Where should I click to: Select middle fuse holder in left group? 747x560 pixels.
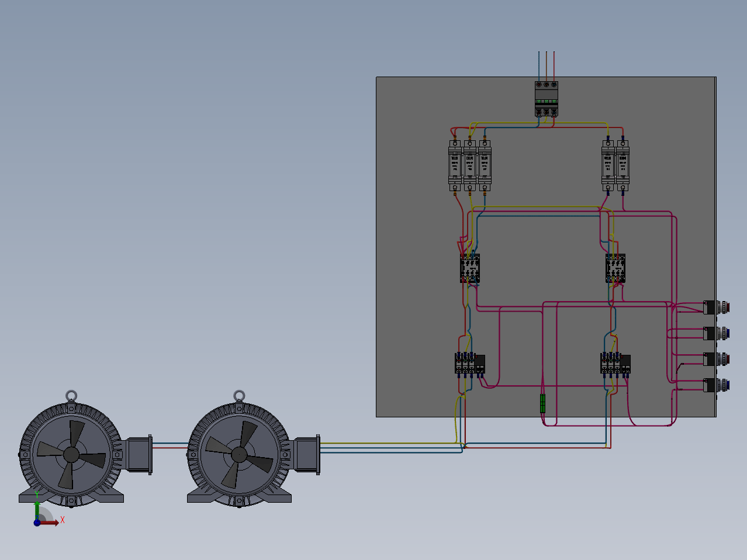point(469,165)
